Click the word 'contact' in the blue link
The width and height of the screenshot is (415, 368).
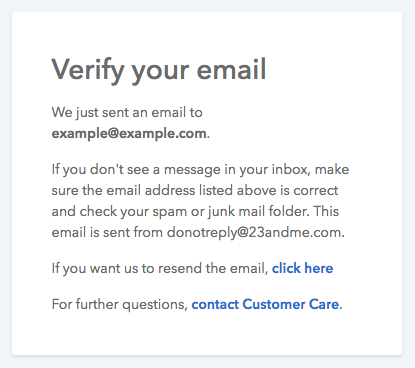pyautogui.click(x=215, y=305)
